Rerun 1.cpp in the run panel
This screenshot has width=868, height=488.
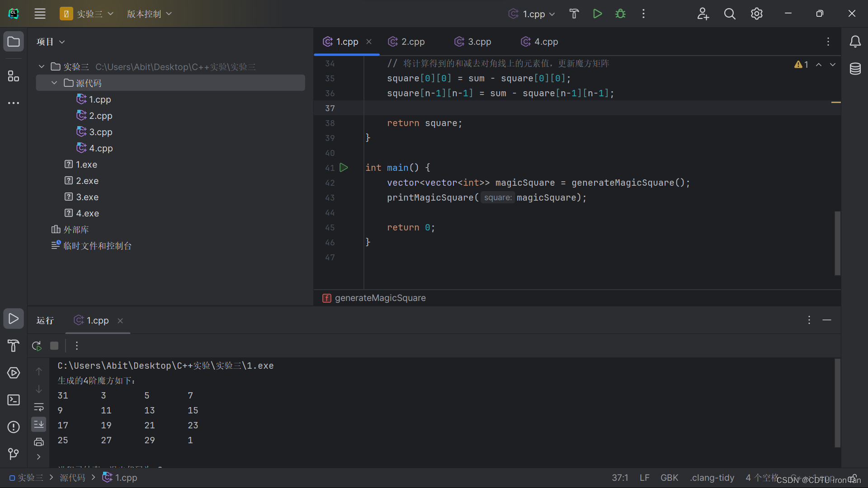coord(37,346)
